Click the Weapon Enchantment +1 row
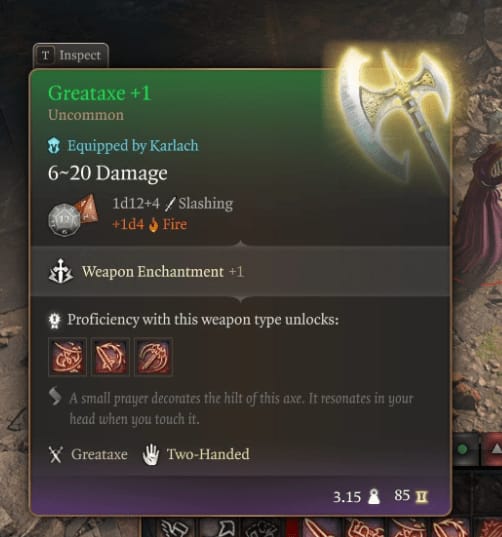 [240, 271]
